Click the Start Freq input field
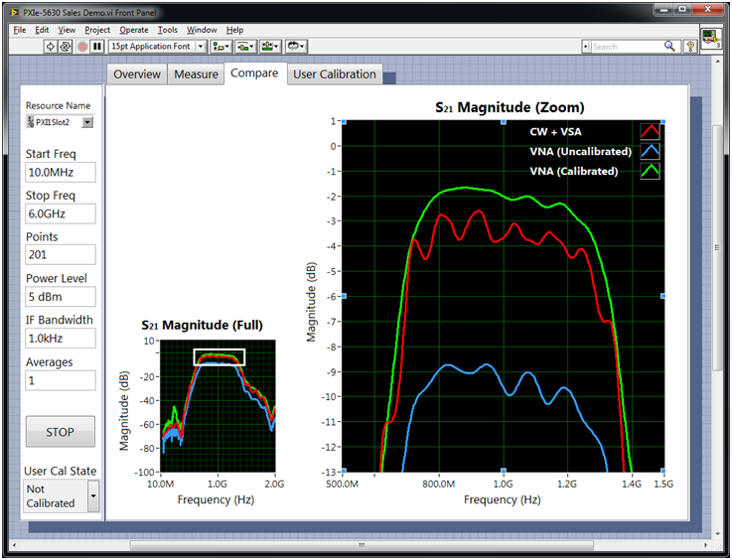This screenshot has width=732, height=560. click(x=61, y=173)
